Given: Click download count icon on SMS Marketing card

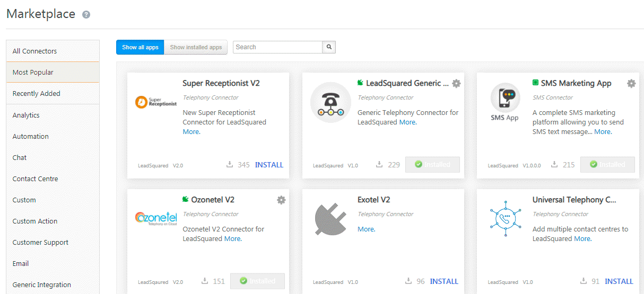Looking at the screenshot, I should click(x=554, y=165).
